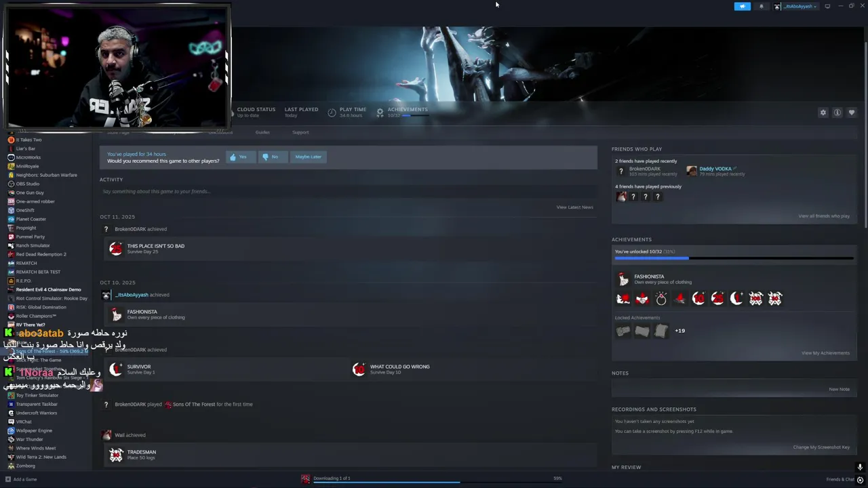868x488 pixels.
Task: Open the _ItsAboAyyash account dropdown
Action: pos(796,6)
